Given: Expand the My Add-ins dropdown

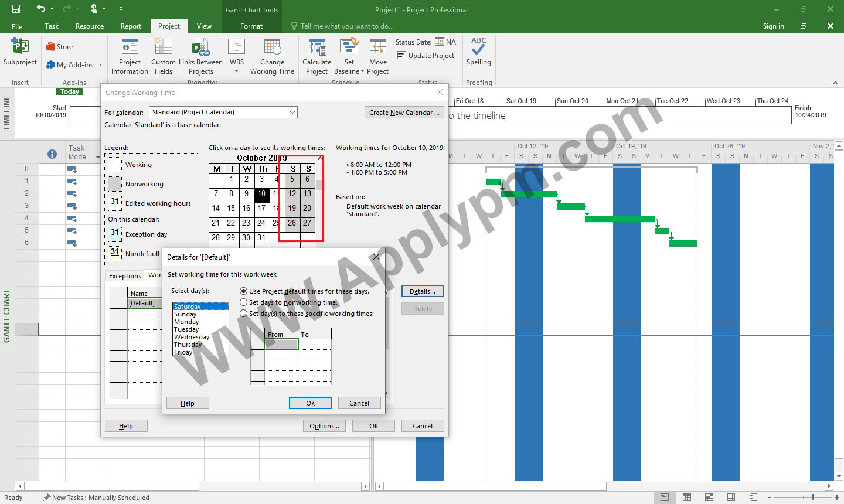Looking at the screenshot, I should click(x=100, y=65).
